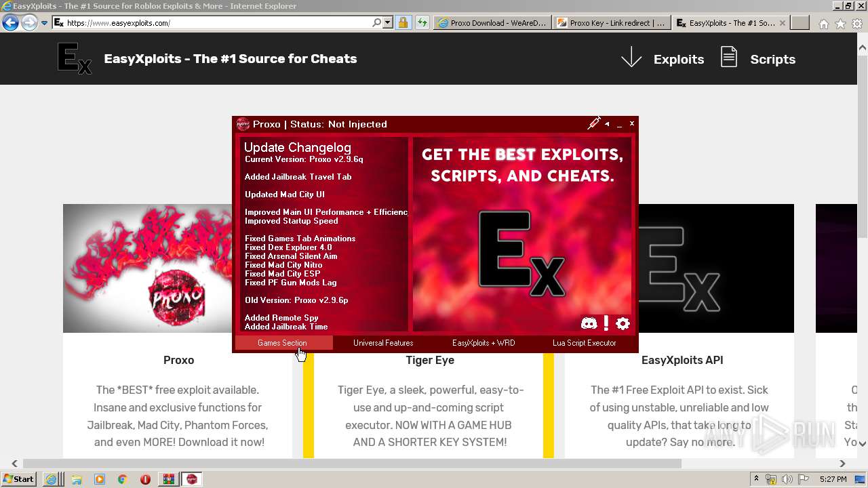Image resolution: width=868 pixels, height=488 pixels.
Task: Close the EasyXploits browser tab
Action: click(782, 22)
